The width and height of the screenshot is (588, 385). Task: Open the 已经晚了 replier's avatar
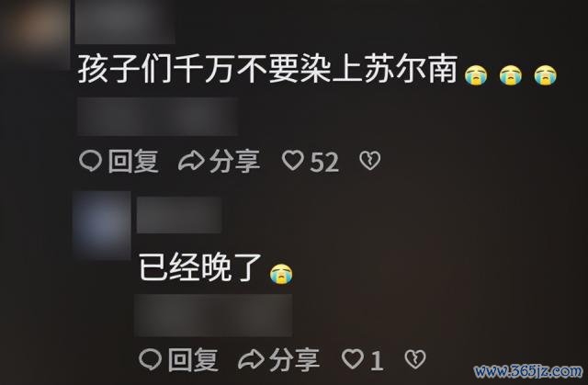coord(102,225)
